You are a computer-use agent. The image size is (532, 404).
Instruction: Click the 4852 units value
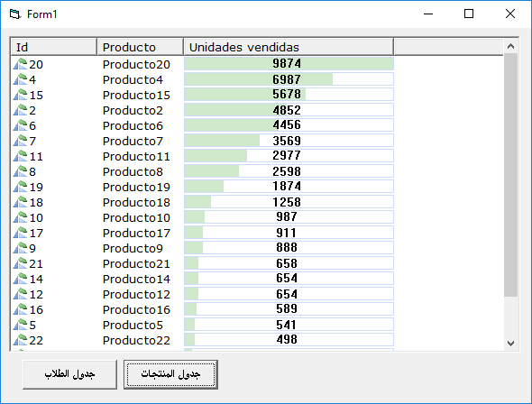287,110
